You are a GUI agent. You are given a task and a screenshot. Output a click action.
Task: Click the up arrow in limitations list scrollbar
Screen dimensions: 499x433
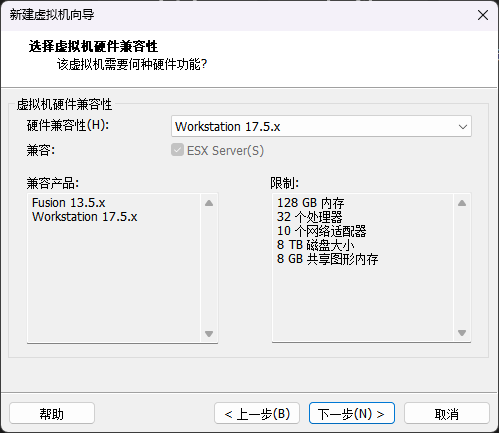[x=462, y=203]
